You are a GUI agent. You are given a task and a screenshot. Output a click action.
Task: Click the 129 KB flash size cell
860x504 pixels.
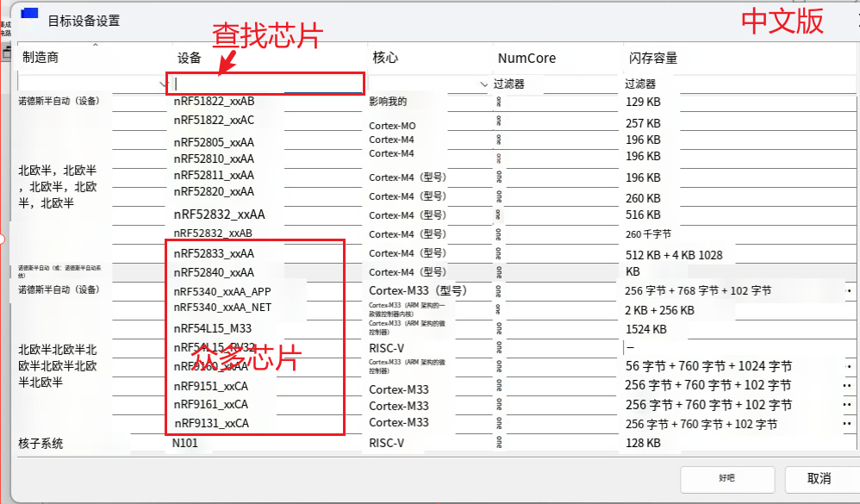pyautogui.click(x=643, y=102)
